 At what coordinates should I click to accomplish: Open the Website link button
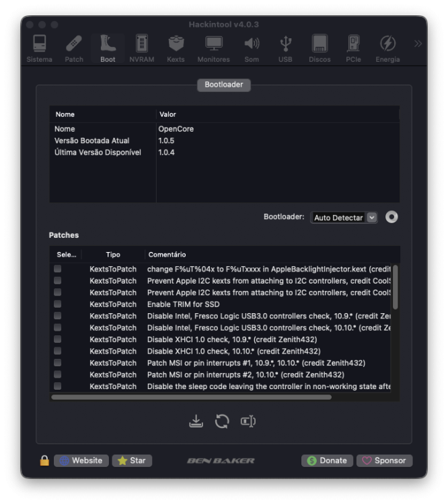tap(81, 460)
